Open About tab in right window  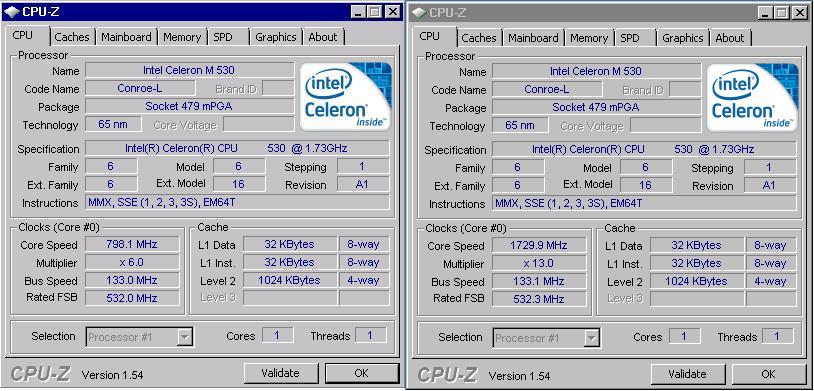point(729,38)
